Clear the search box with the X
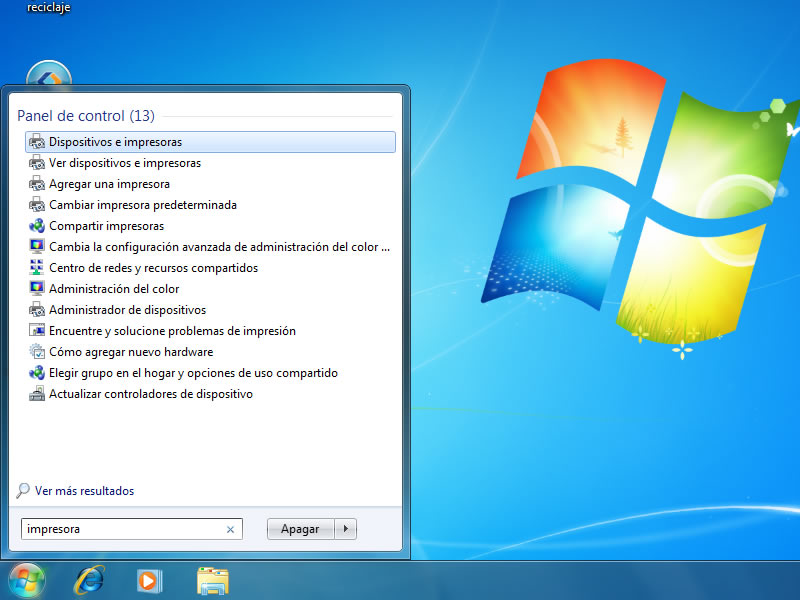Viewport: 800px width, 600px height. (230, 530)
